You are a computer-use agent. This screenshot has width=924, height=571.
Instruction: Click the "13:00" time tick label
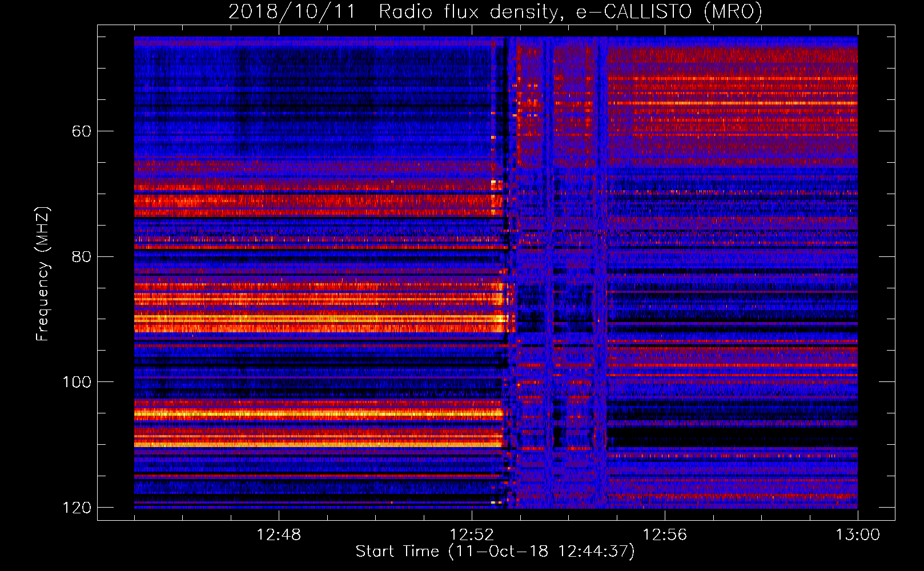click(x=858, y=535)
